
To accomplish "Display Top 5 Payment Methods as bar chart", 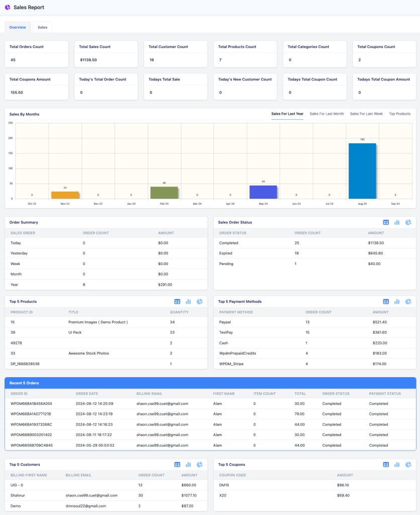I will 397,302.
